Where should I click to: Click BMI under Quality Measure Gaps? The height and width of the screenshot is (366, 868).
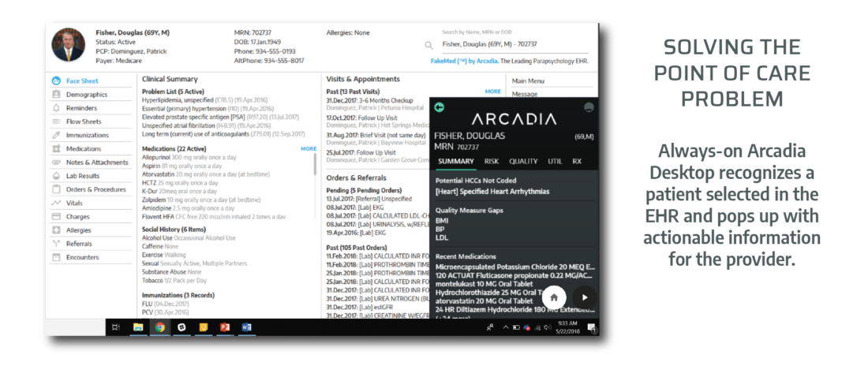click(442, 220)
